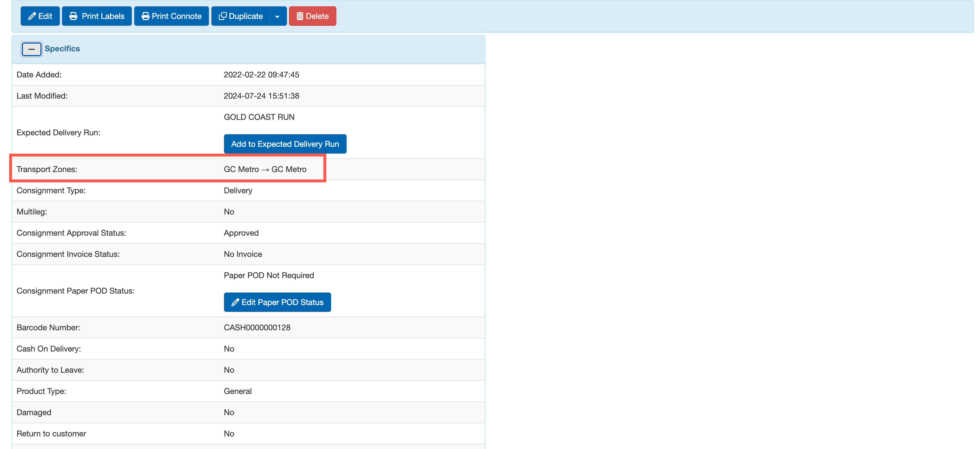Screen dimensions: 980x449
Task: Click the Consignment Approval Status Approved value
Action: click(241, 233)
